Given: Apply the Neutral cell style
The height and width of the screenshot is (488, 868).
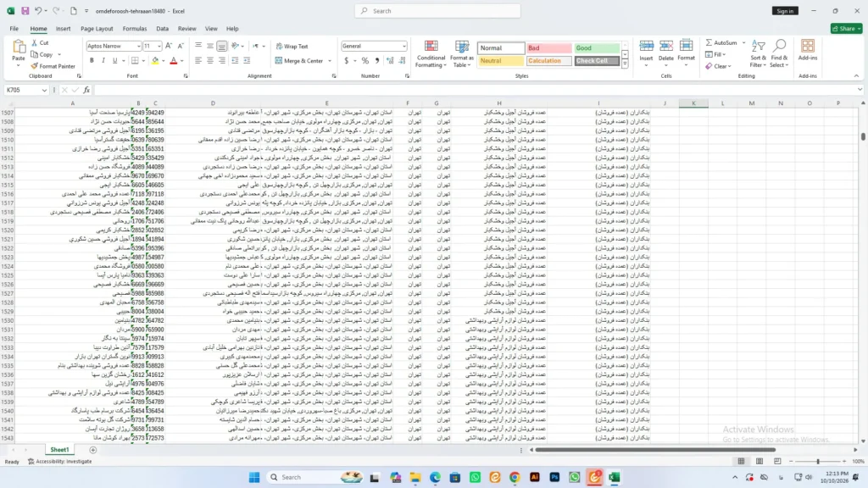Looking at the screenshot, I should (501, 61).
